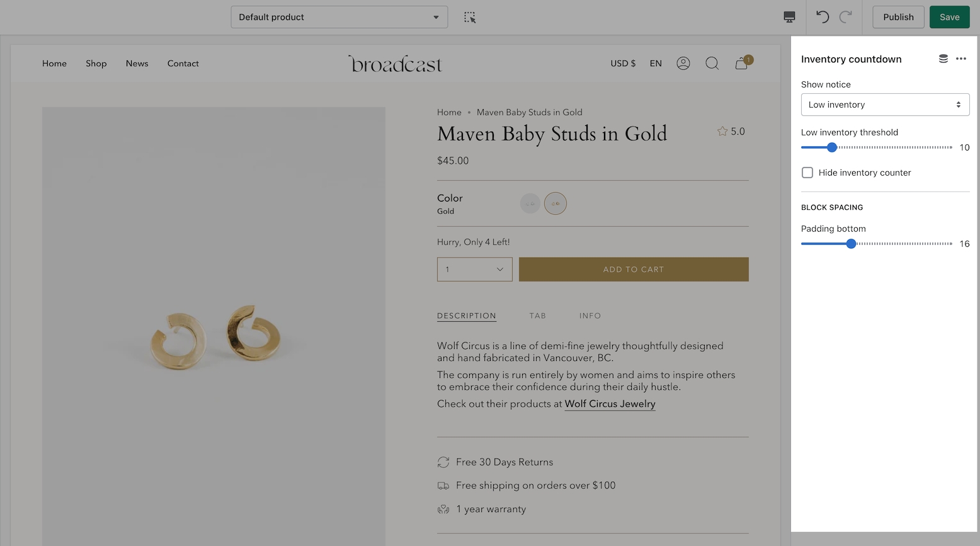Viewport: 980px width, 546px height.
Task: Select the Gold color swatch
Action: [556, 203]
